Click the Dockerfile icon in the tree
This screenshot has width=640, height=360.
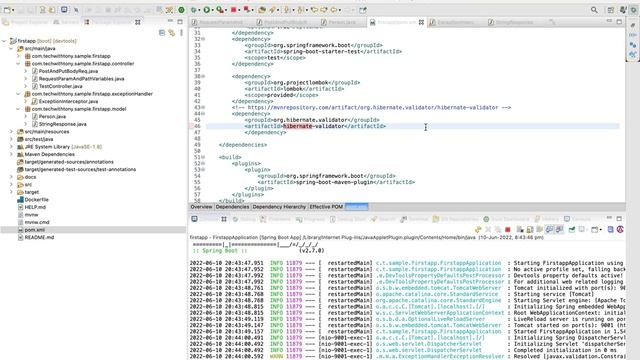click(20, 200)
